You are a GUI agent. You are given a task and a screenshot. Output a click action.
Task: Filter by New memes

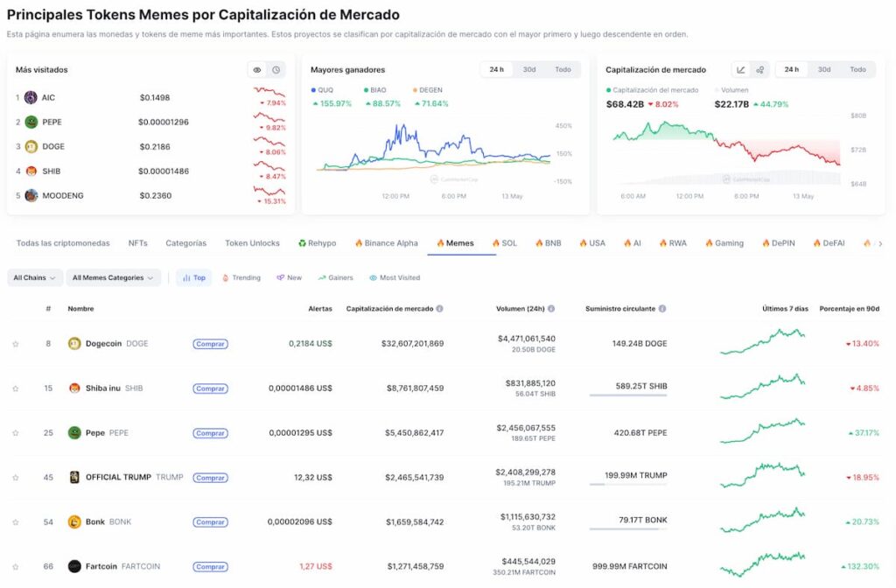(289, 277)
